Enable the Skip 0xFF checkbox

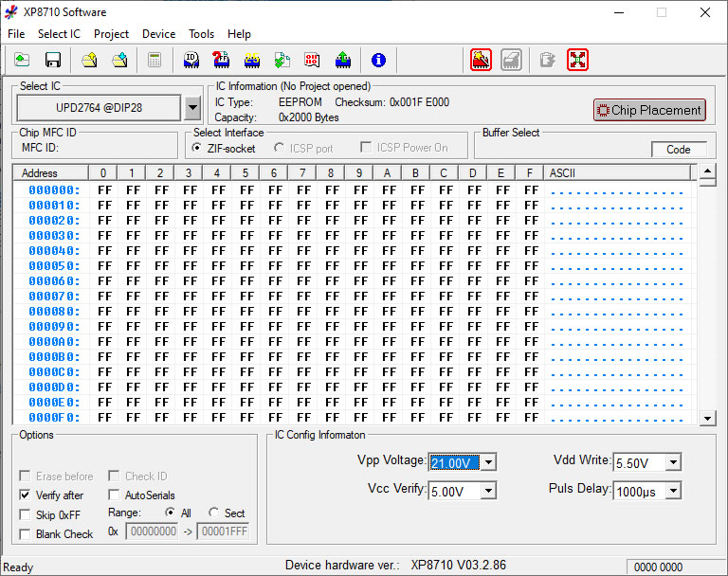pos(26,514)
